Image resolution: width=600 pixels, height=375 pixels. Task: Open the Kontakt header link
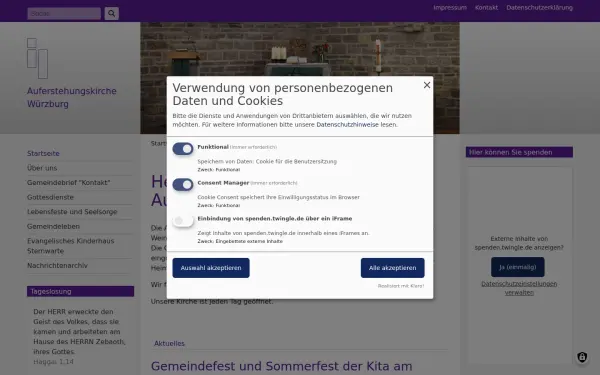486,8
